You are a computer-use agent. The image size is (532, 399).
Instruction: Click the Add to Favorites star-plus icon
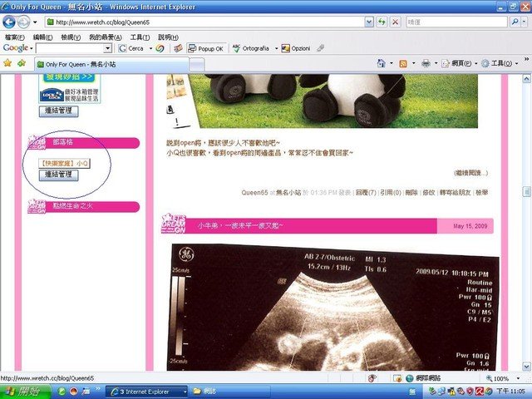(22, 63)
